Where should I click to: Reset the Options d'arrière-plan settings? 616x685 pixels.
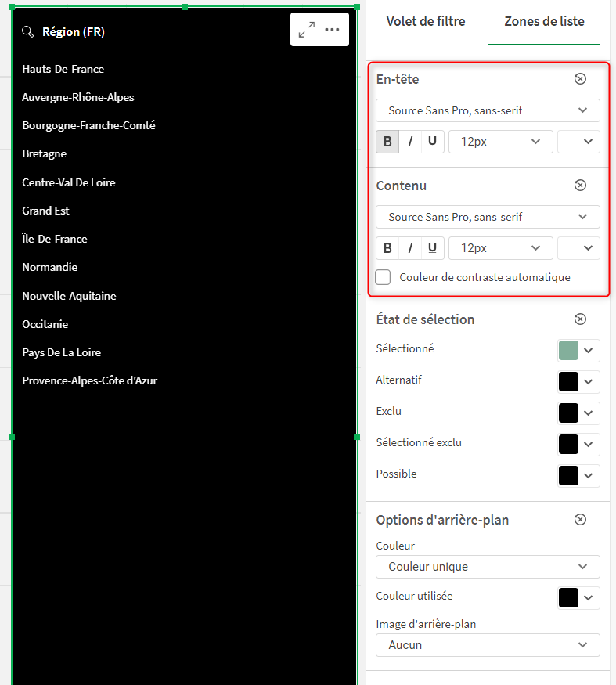[580, 520]
